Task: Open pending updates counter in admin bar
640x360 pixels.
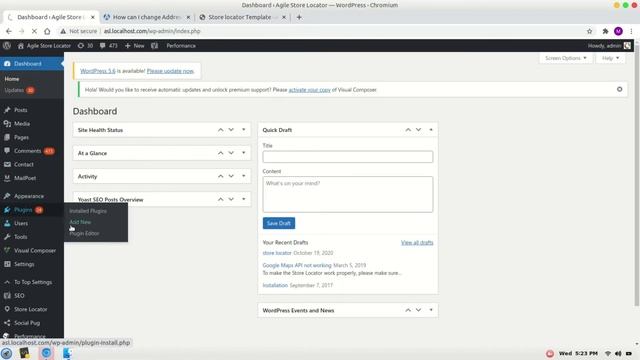Action: point(86,46)
